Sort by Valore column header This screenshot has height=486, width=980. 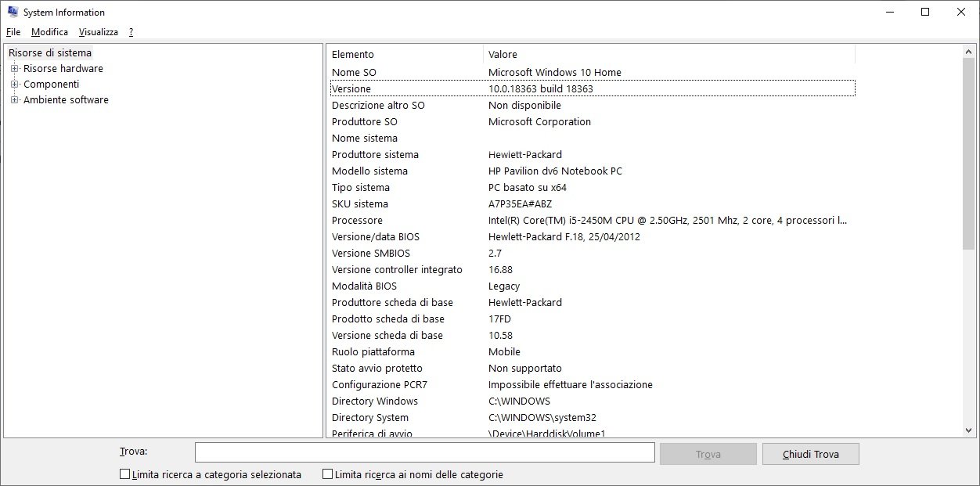(669, 54)
